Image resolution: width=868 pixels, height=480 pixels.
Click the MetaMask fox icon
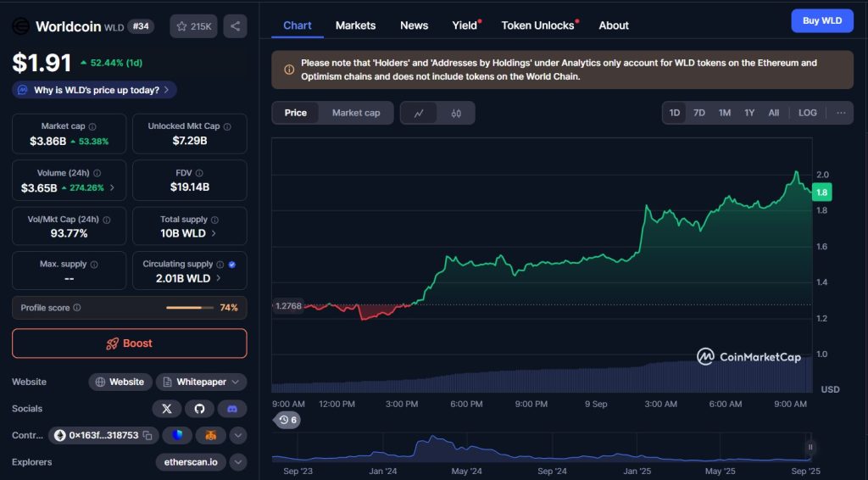click(210, 435)
